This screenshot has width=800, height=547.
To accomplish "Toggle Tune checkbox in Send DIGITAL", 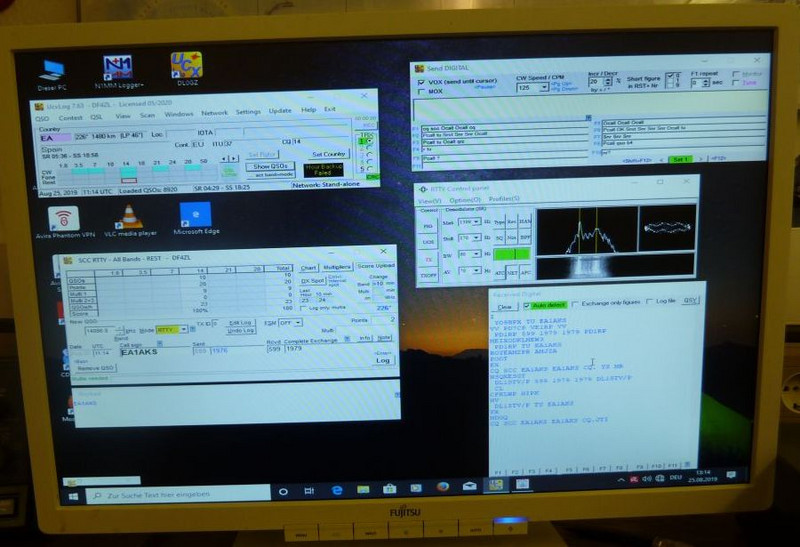I will point(735,83).
